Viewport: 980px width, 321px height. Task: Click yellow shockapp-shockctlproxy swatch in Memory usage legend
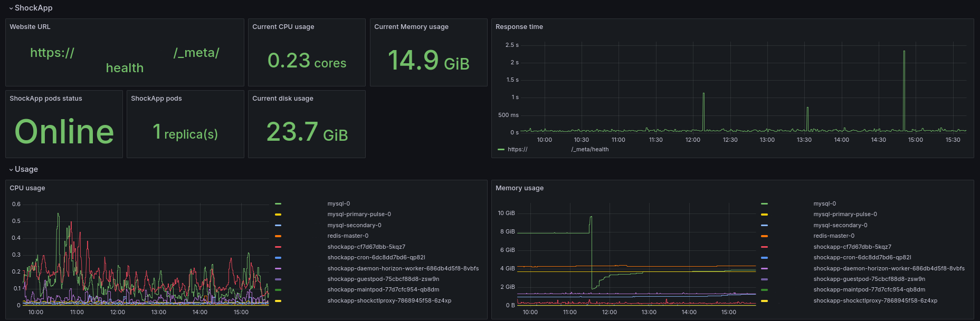(764, 301)
